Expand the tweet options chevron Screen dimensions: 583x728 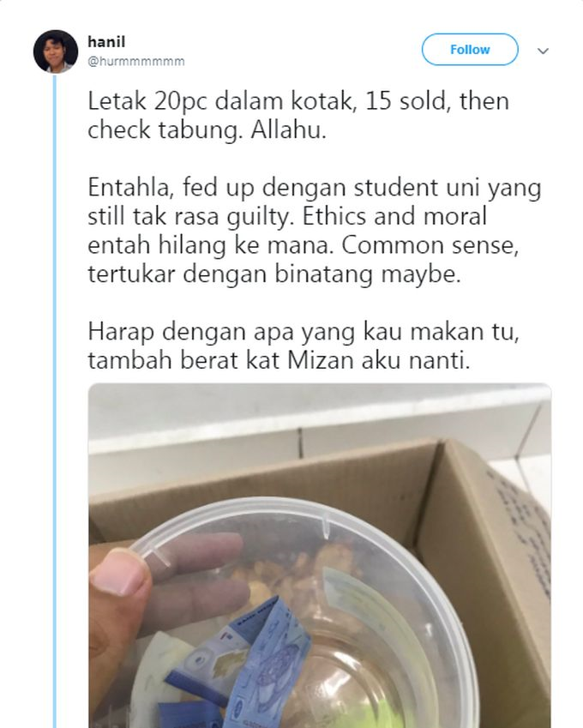click(x=543, y=51)
